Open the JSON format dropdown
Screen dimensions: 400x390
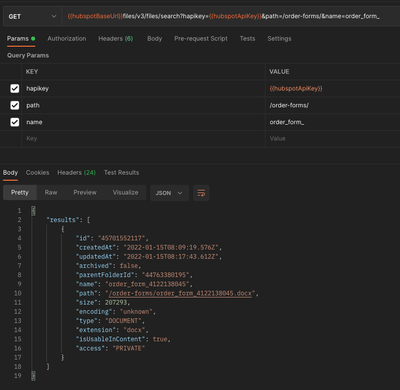pyautogui.click(x=169, y=193)
